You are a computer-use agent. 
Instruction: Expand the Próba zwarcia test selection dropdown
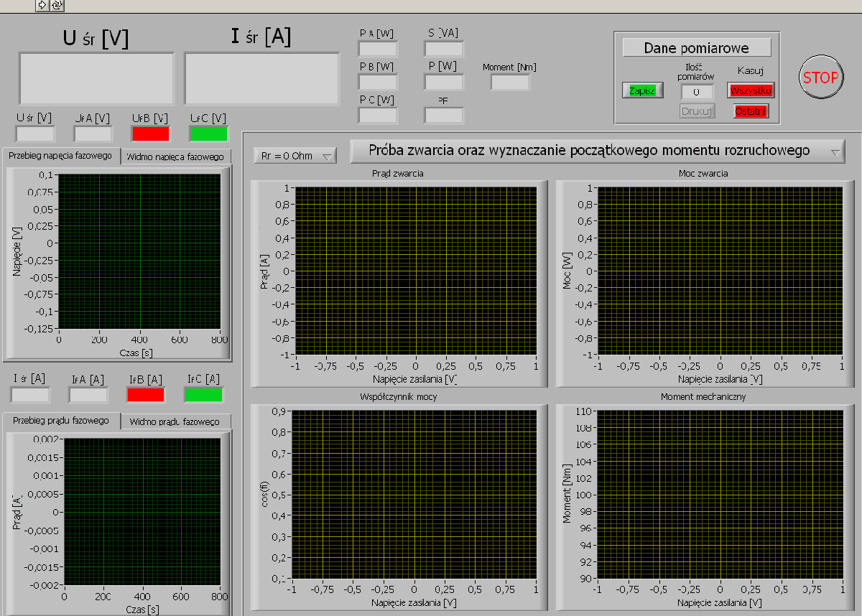tap(598, 151)
